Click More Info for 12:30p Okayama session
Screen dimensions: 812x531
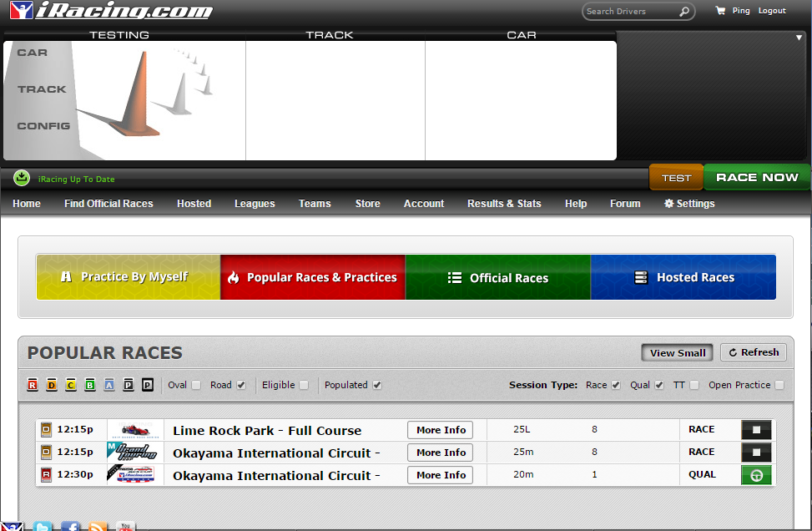[440, 475]
